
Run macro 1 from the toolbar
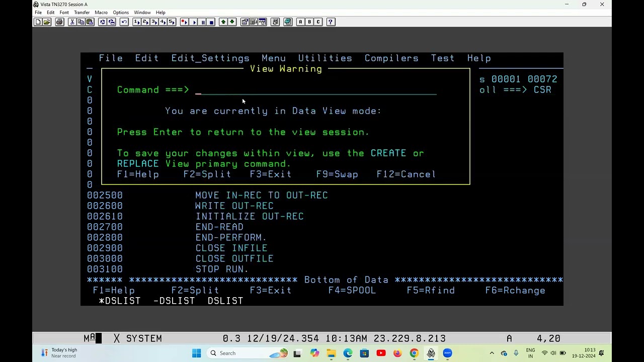136,22
